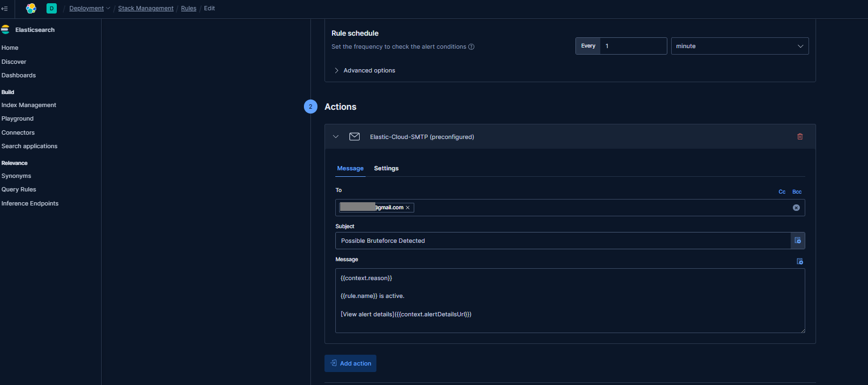This screenshot has width=868, height=385.
Task: Open the deployment D avatar badge
Action: 51,8
